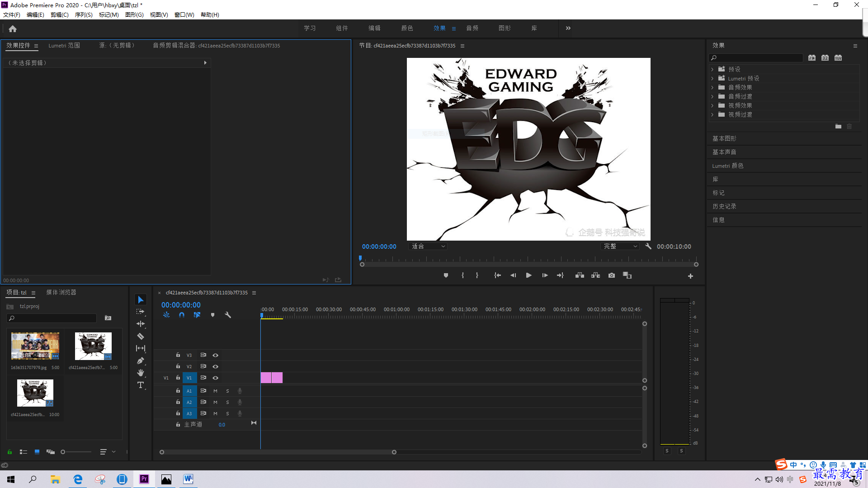Open the Lumetri 范围 tab
868x488 pixels.
point(64,45)
